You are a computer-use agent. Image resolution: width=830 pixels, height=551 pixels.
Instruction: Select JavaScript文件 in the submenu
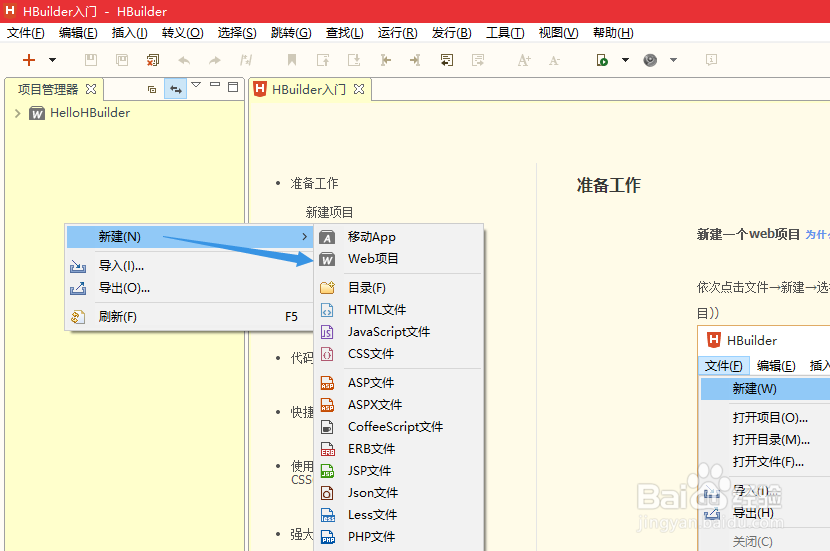(x=399, y=332)
